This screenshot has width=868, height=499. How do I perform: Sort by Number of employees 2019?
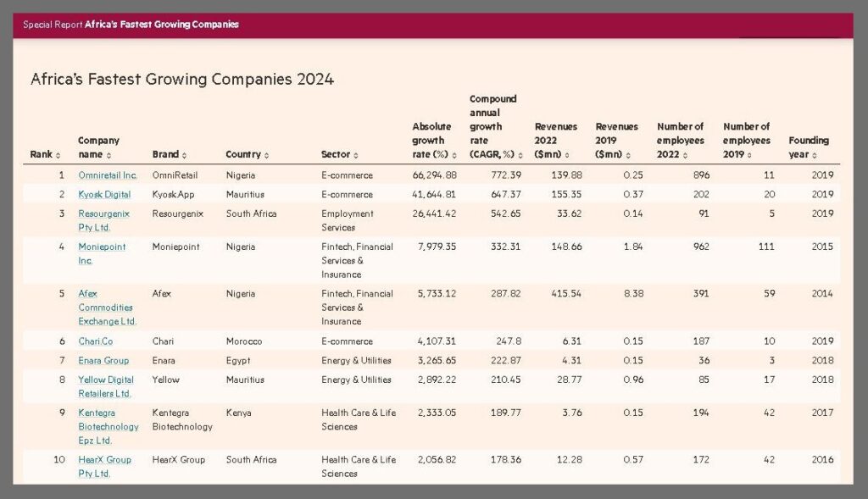[750, 155]
